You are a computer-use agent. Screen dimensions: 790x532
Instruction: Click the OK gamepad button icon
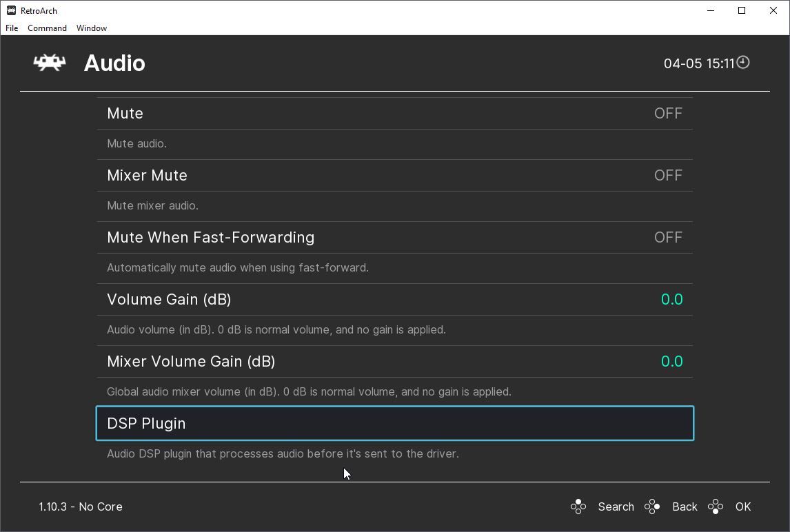[716, 507]
